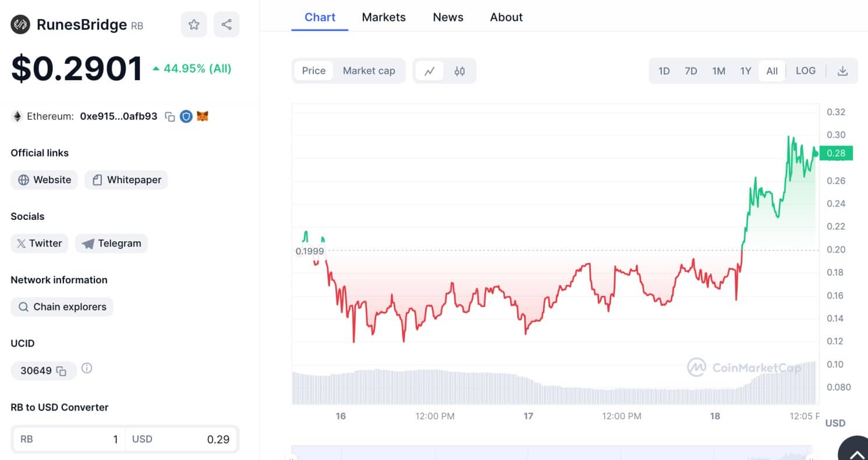Copy the Ethereum contract address
Image resolution: width=868 pixels, height=460 pixels.
pos(170,116)
